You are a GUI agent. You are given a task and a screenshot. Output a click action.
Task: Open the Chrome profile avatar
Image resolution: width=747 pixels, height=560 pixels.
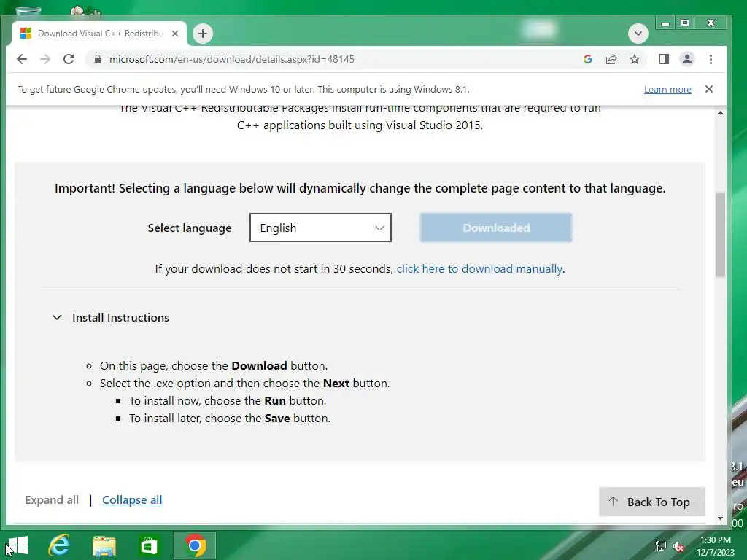click(x=687, y=59)
